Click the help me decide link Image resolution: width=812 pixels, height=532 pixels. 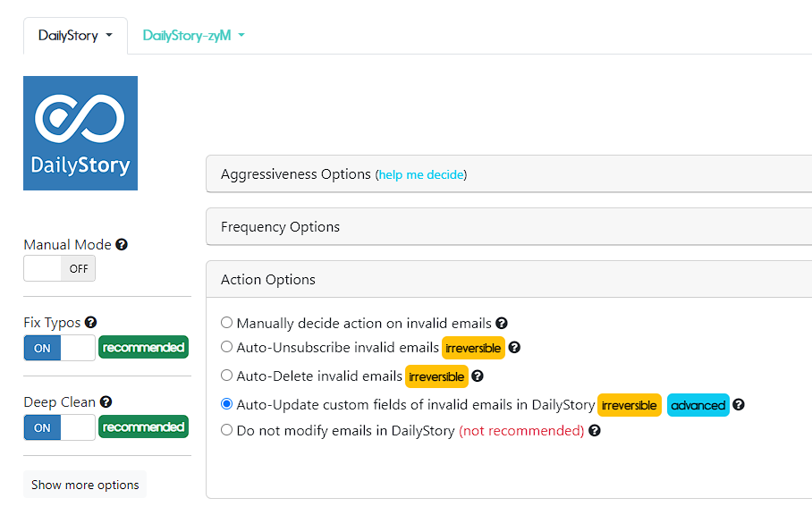[x=421, y=174]
